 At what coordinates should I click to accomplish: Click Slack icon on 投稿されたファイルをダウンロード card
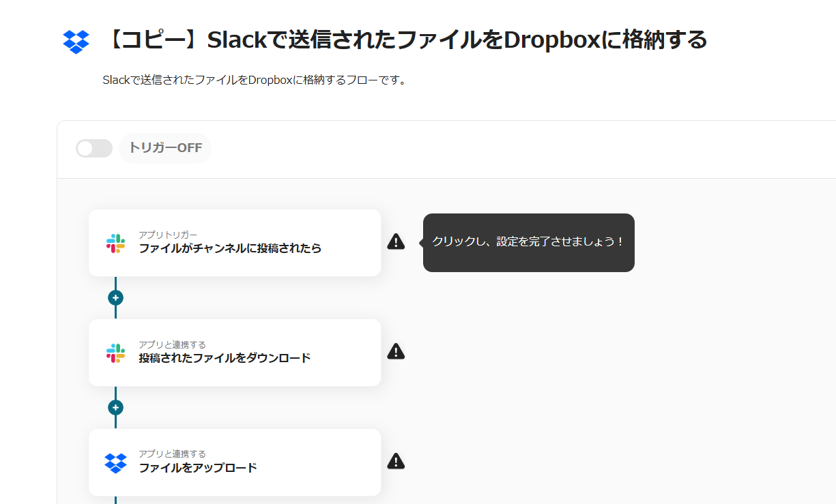pos(115,353)
